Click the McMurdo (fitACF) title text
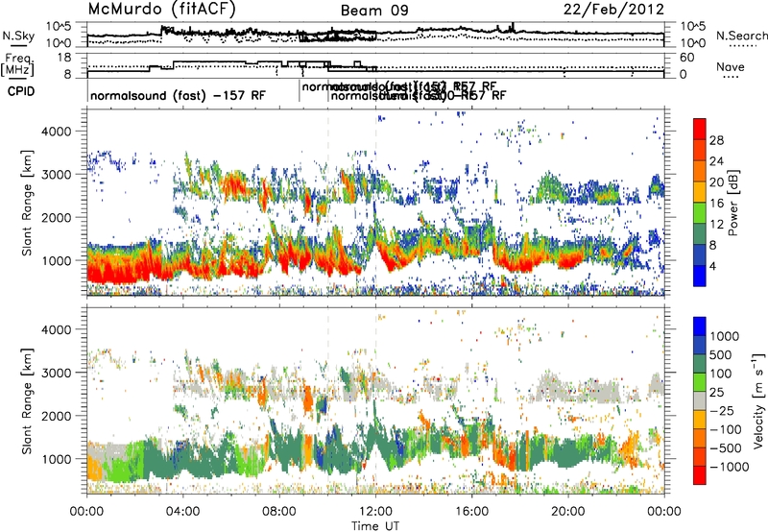Image resolution: width=768 pixels, height=532 pixels. click(x=161, y=10)
